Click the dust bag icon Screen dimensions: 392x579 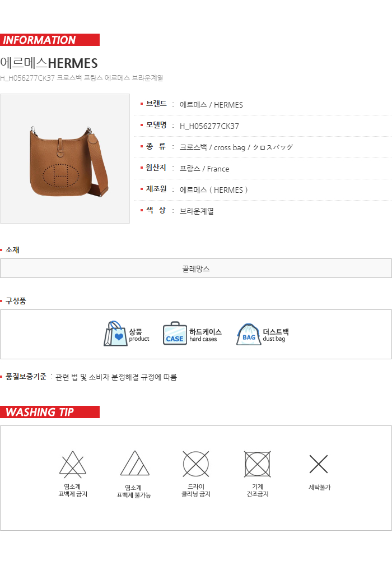click(x=249, y=334)
